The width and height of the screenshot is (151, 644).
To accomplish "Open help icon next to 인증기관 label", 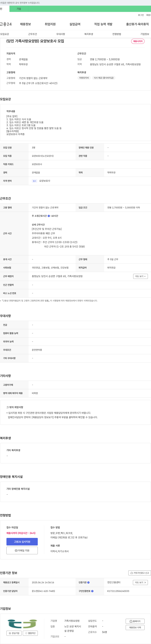I will [x=88, y=582].
